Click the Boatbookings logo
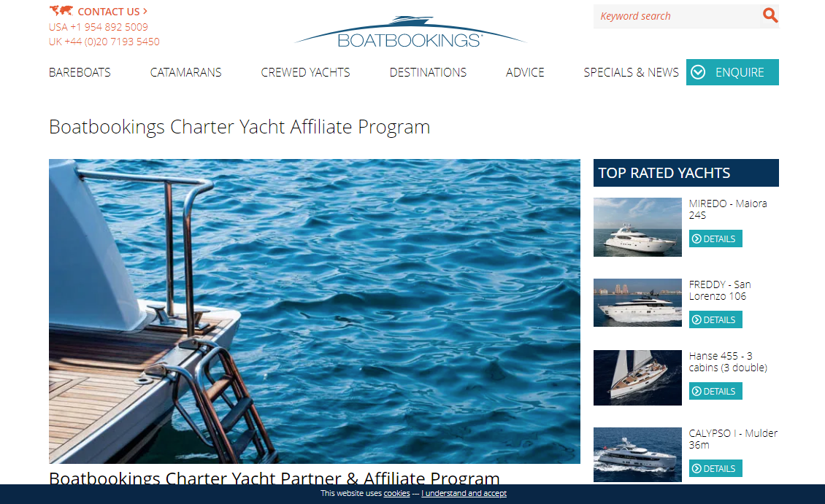Viewport: 825px width, 504px height. pyautogui.click(x=410, y=32)
